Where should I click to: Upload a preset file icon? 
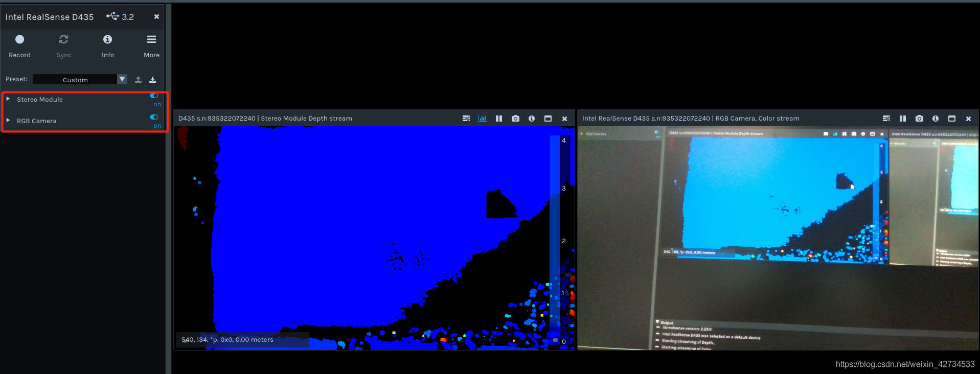138,80
